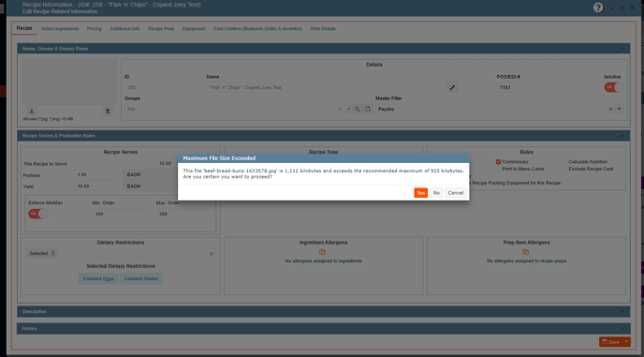The height and width of the screenshot is (357, 644).
Task: Open the Master Filter dropdown arrow
Action: click(620, 109)
